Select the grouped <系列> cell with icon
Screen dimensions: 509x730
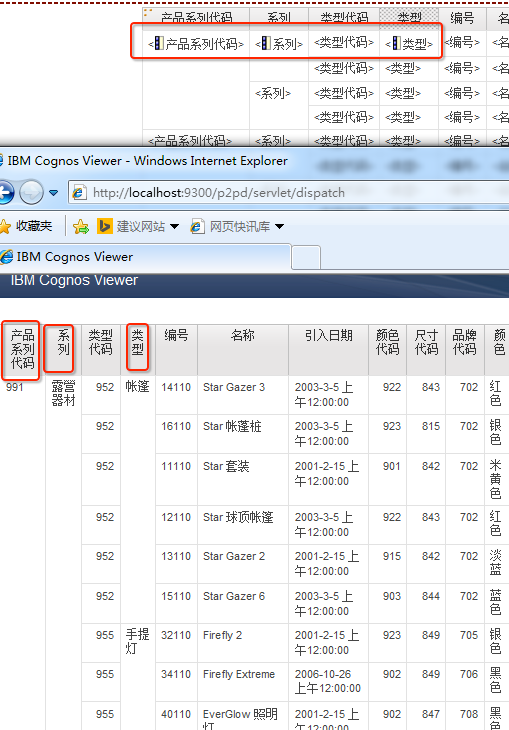[279, 44]
